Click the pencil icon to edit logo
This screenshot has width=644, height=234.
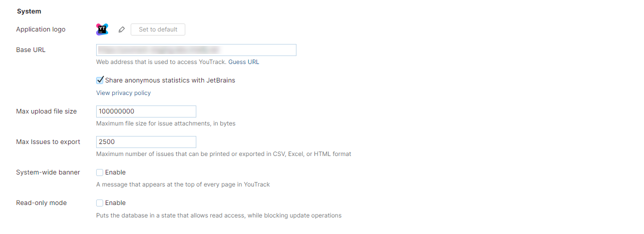pyautogui.click(x=121, y=29)
